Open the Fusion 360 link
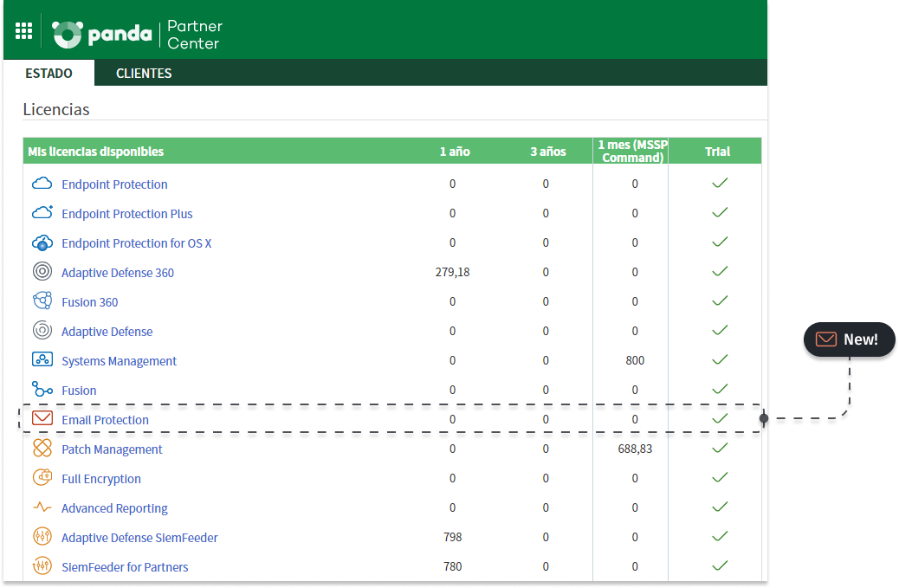The width and height of the screenshot is (899, 588). 90,302
